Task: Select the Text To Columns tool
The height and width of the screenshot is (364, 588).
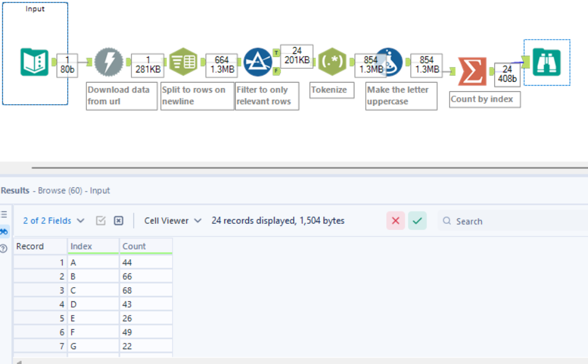Action: pos(183,62)
